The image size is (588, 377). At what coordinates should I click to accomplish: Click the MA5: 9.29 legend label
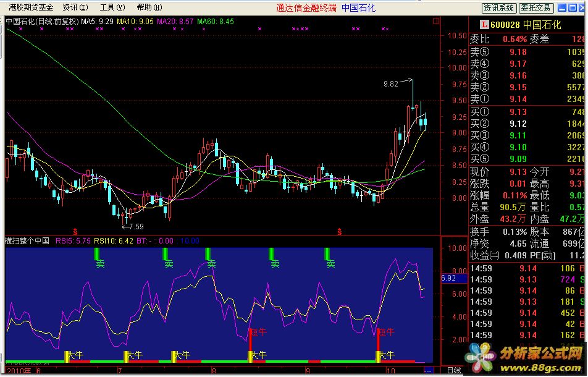pos(97,22)
